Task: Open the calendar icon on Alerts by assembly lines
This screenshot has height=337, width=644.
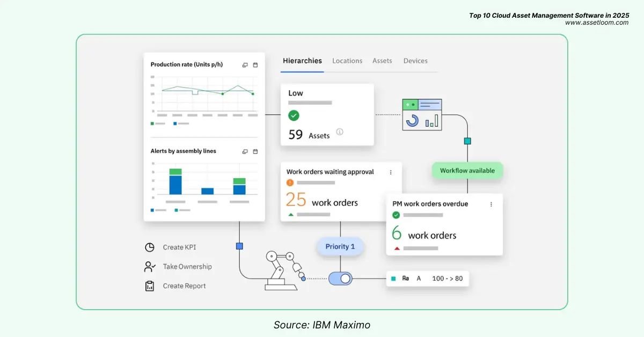Action: pyautogui.click(x=255, y=151)
